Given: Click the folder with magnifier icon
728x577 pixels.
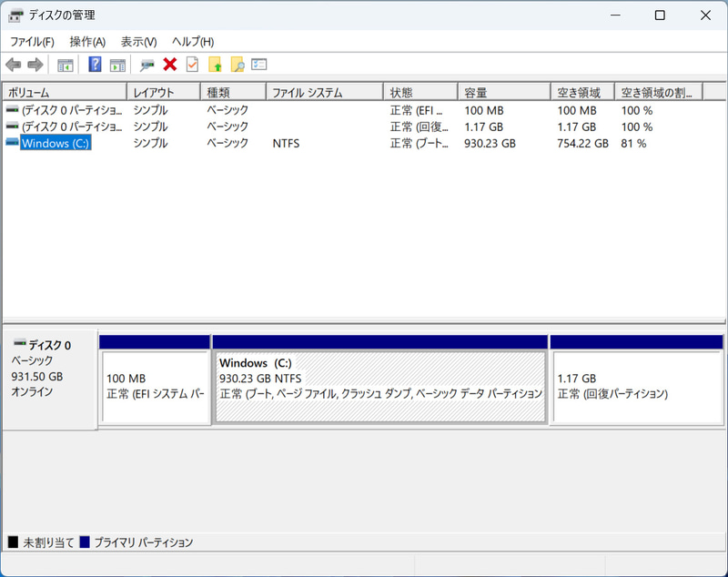Looking at the screenshot, I should click(238, 65).
